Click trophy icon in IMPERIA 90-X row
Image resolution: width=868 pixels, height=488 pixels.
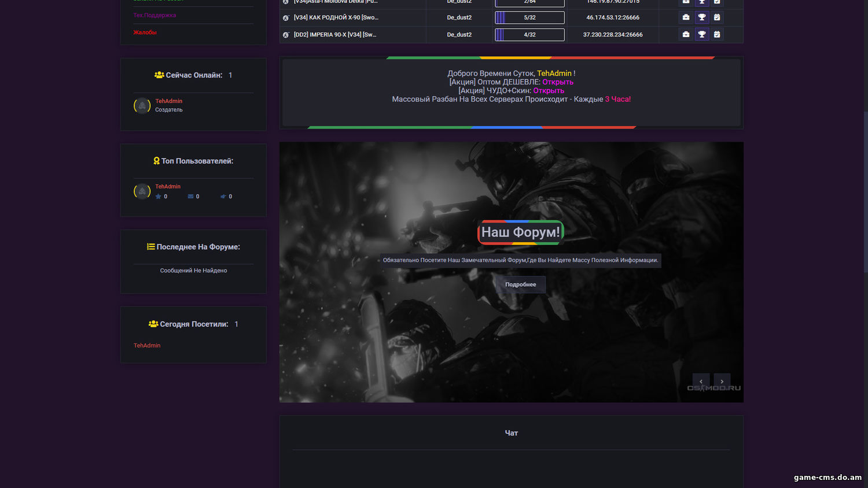701,35
